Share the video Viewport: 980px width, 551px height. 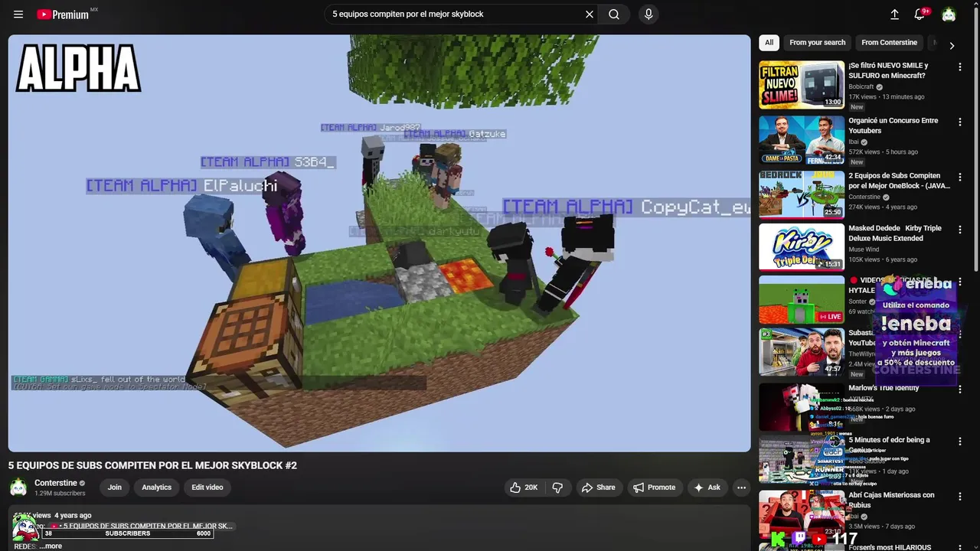pyautogui.click(x=598, y=487)
